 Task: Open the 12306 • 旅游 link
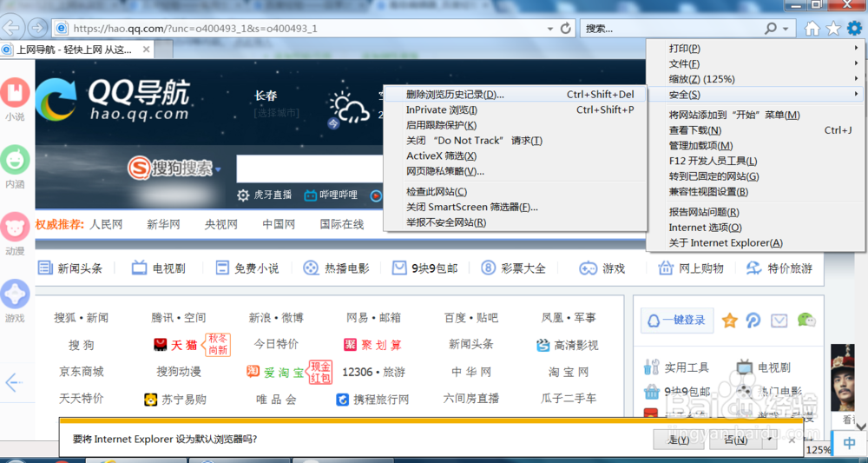[x=374, y=372]
